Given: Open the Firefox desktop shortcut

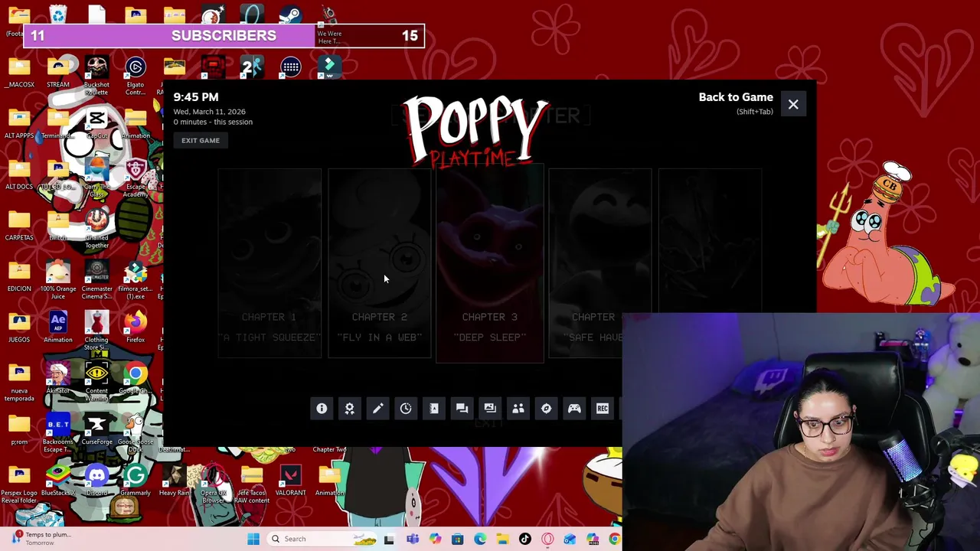Looking at the screenshot, I should click(x=136, y=327).
